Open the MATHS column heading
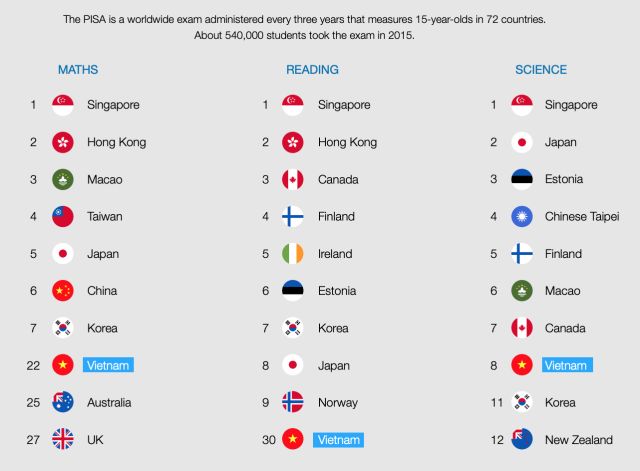Viewport: 640px width, 471px height. [78, 70]
